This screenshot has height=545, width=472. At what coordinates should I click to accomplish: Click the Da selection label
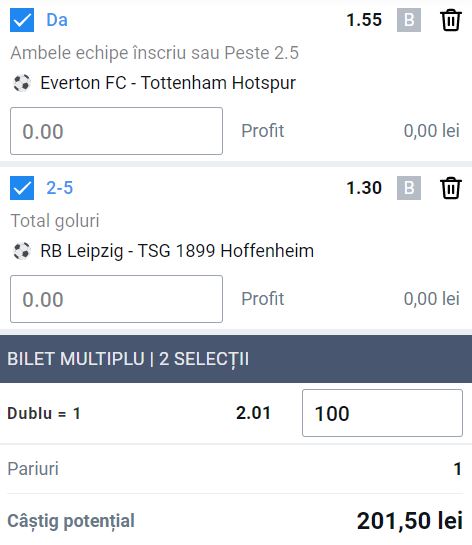click(57, 20)
